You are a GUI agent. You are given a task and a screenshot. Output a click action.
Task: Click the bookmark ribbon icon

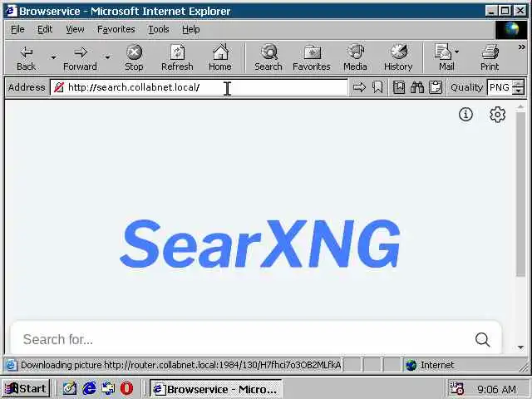(377, 87)
